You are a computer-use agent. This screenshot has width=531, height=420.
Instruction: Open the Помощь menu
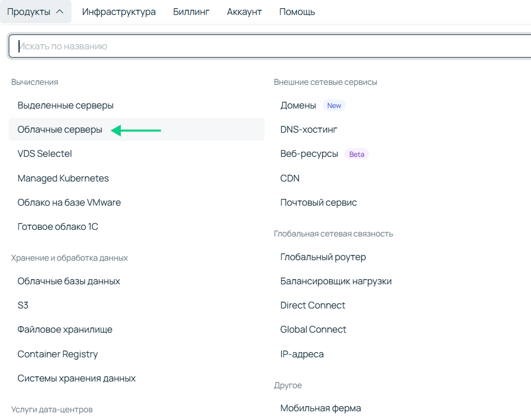pos(297,11)
